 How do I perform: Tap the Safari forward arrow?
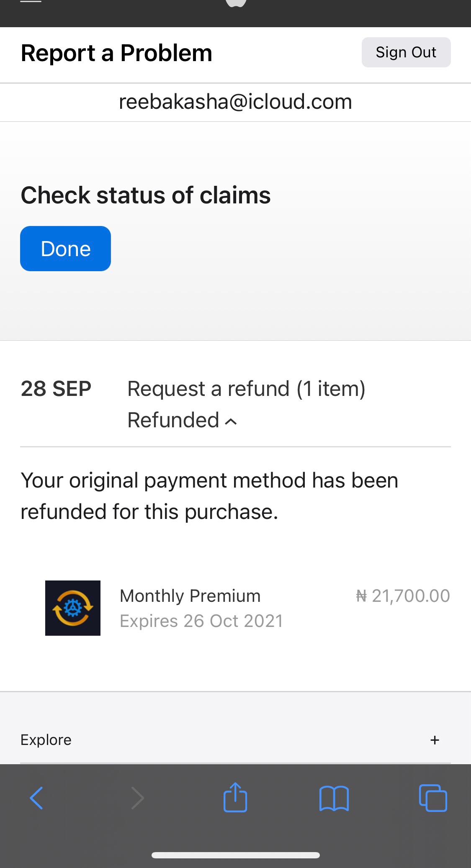click(137, 798)
